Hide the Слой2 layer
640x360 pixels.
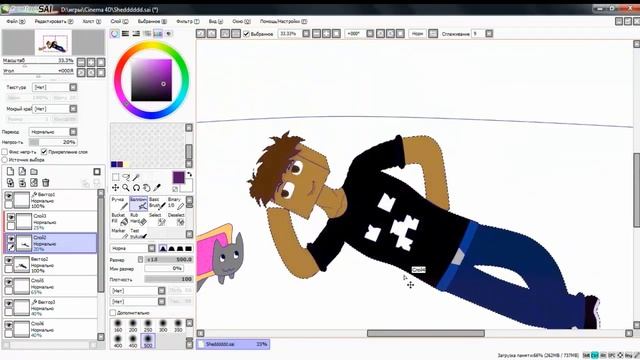click(11, 239)
